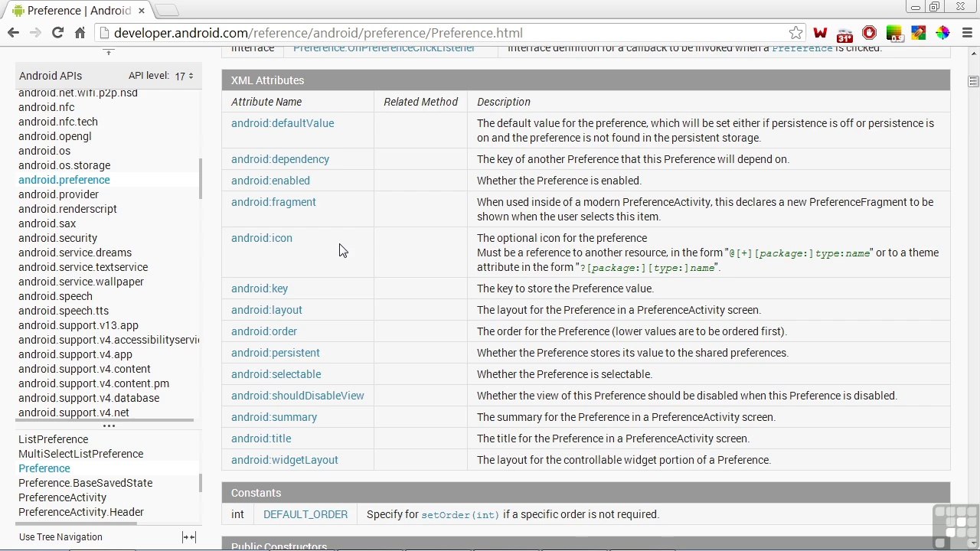This screenshot has width=980, height=551.
Task: Open the red W extension icon
Action: (x=820, y=33)
